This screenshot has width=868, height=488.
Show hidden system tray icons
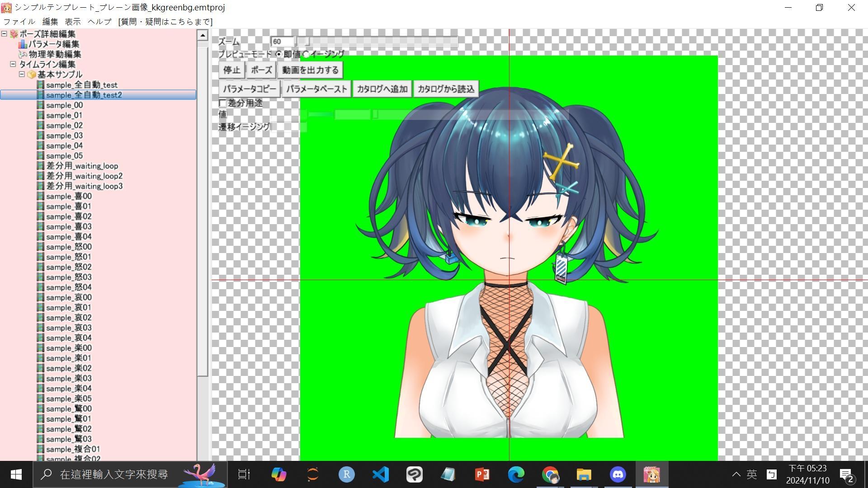coord(736,474)
